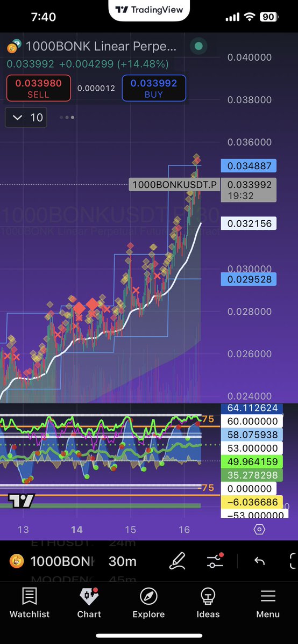
Task: Open the Ideas tab
Action: point(208,603)
